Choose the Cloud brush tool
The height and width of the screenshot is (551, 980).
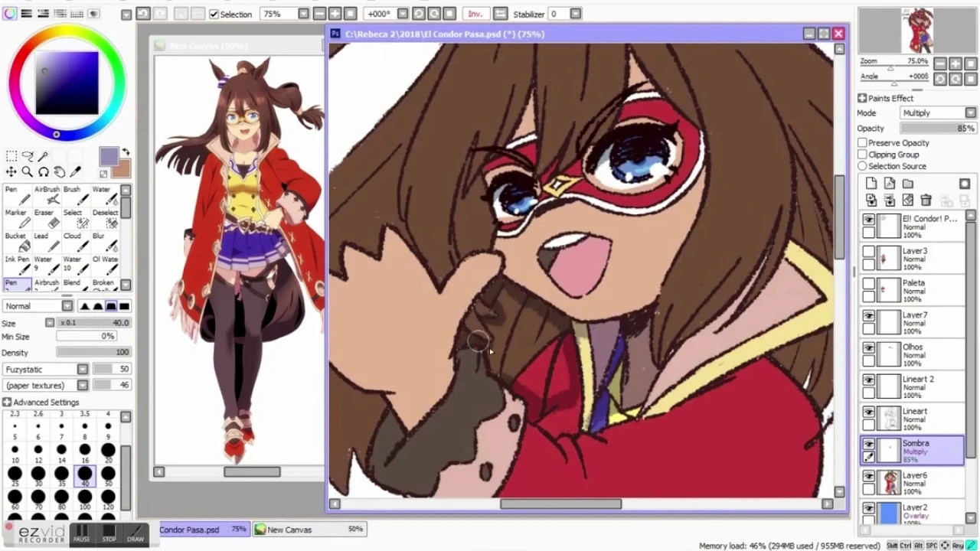pyautogui.click(x=75, y=242)
